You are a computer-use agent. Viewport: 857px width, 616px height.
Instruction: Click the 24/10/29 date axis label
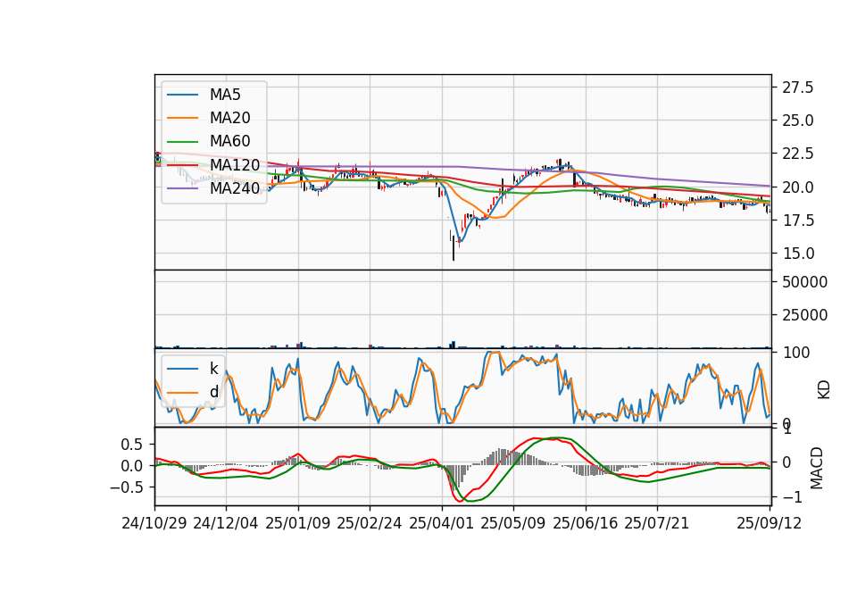click(154, 523)
